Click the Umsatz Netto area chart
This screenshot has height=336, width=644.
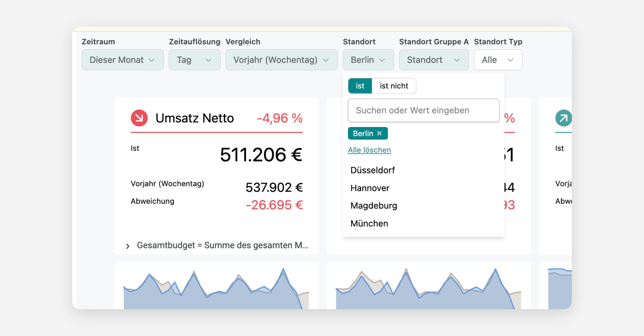pos(216,288)
